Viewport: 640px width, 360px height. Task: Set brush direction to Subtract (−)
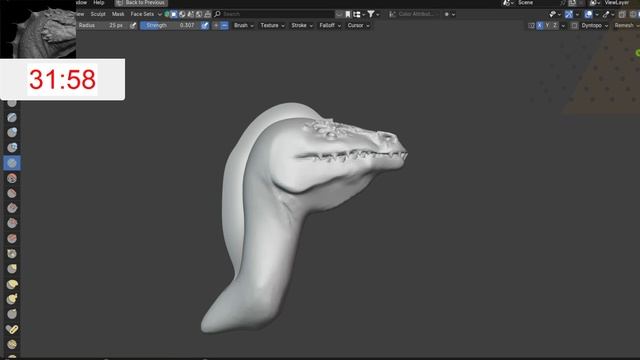coord(224,25)
